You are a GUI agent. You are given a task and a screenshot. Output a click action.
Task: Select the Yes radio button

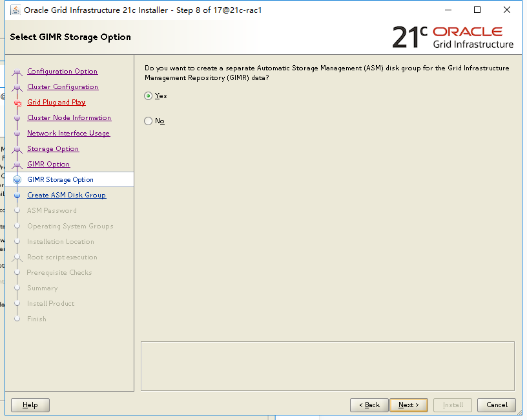[x=149, y=96]
